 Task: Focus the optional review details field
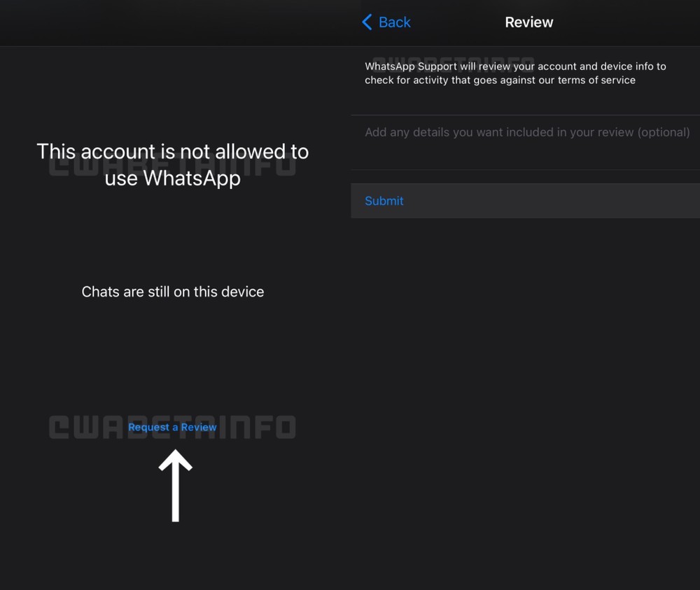526,142
